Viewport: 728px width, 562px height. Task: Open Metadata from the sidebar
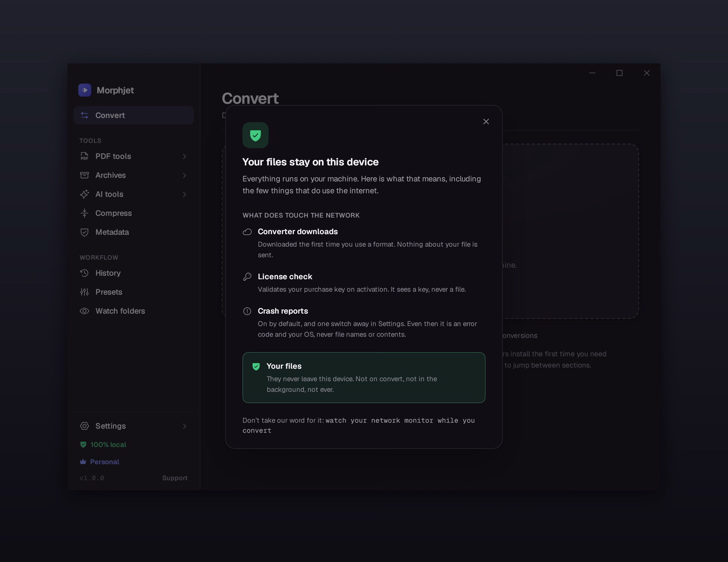pos(134,232)
